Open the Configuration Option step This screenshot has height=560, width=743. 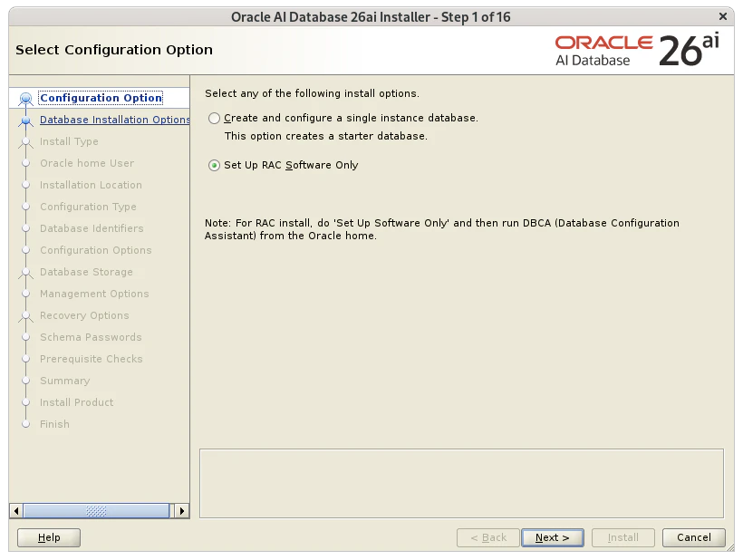point(101,98)
